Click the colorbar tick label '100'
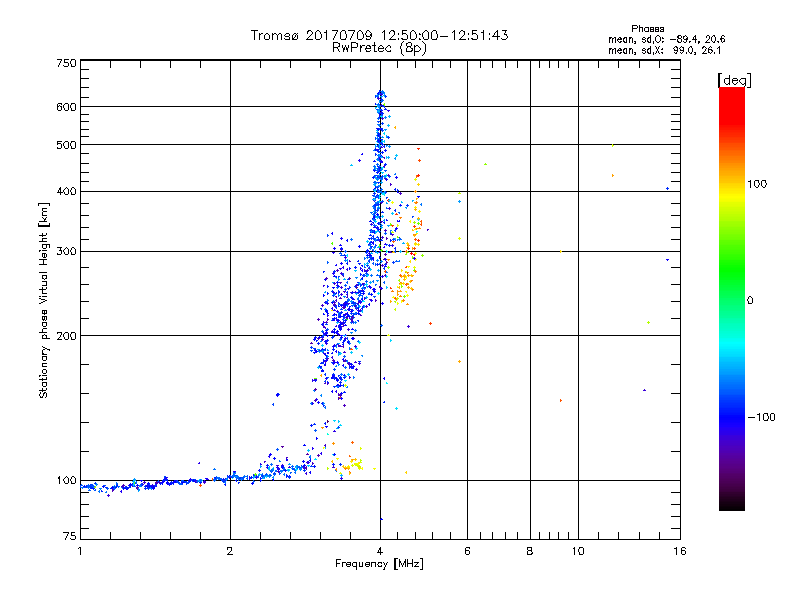 point(757,184)
